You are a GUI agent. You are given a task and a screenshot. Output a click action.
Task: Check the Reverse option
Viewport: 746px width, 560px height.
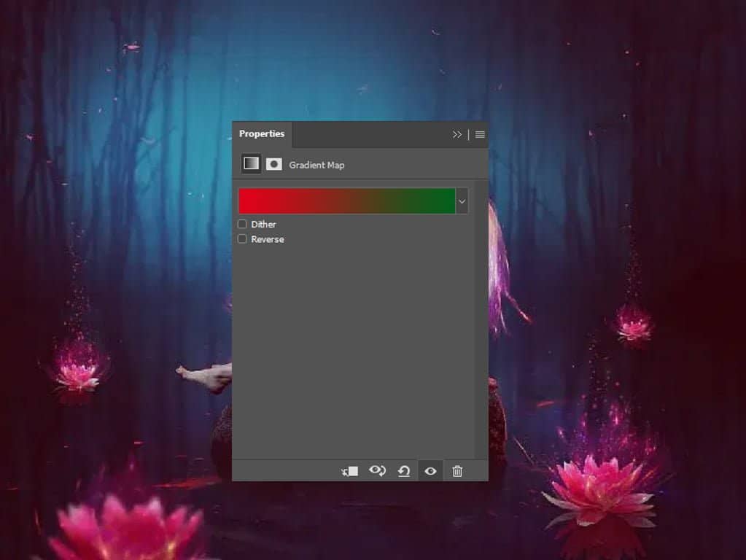pyautogui.click(x=242, y=238)
